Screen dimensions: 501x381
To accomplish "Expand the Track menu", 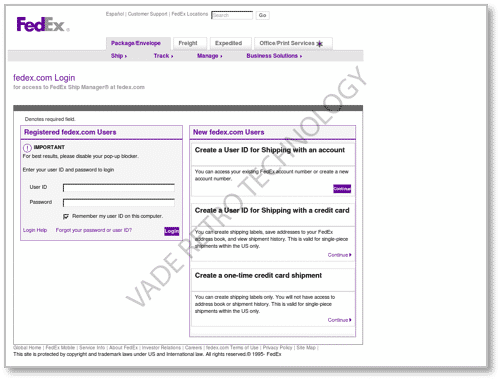I will pos(163,56).
